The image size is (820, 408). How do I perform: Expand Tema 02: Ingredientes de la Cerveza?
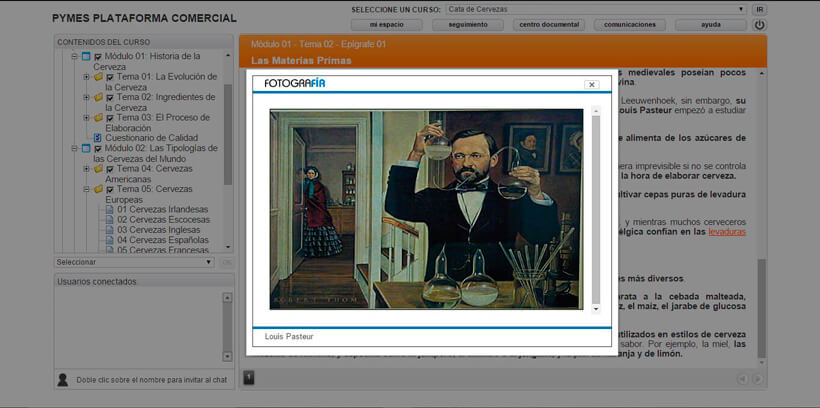click(x=86, y=97)
